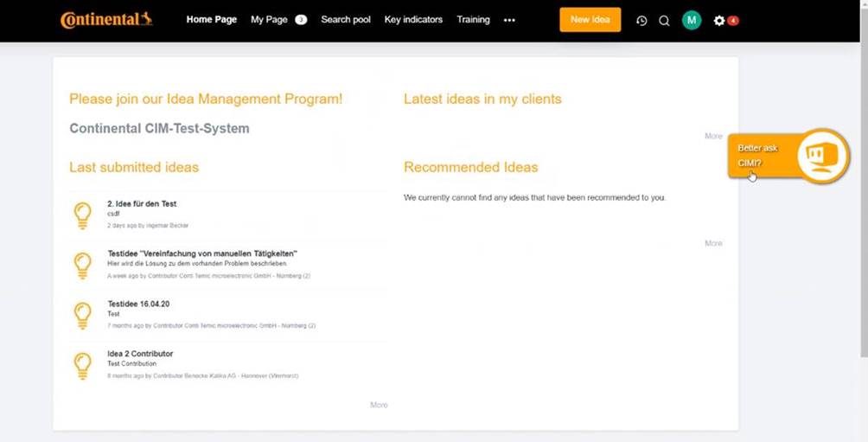Screen dimensions: 868x442
Task: Click the CIMI chatbot robot icon
Action: (822, 156)
